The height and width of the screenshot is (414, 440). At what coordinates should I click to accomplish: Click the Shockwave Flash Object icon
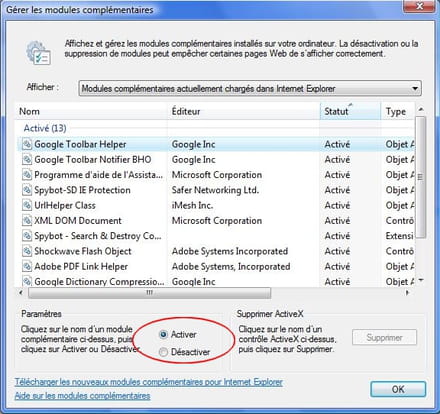[27, 251]
